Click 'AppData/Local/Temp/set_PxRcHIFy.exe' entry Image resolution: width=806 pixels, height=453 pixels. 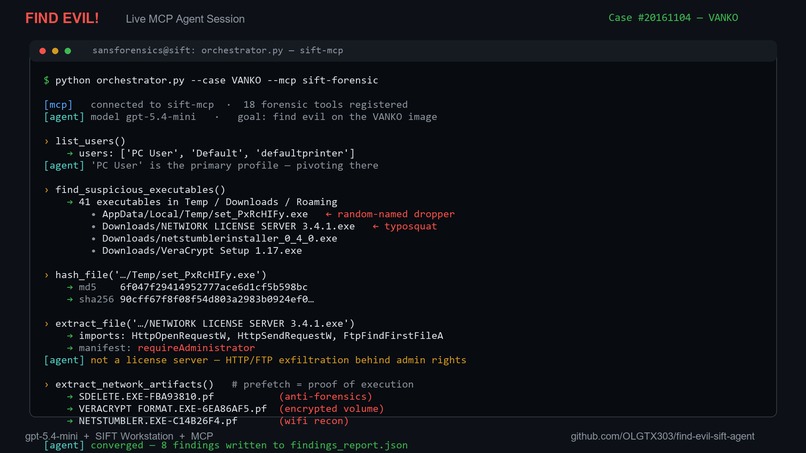point(205,214)
